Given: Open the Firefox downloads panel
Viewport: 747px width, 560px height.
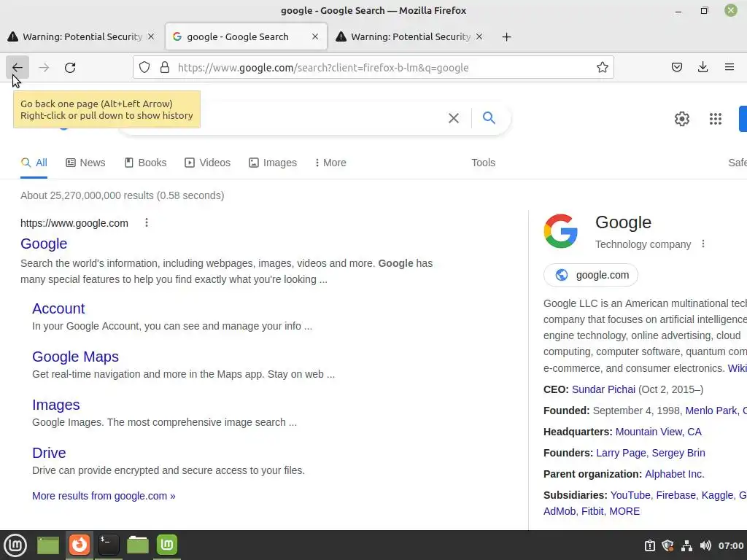Looking at the screenshot, I should [703, 68].
